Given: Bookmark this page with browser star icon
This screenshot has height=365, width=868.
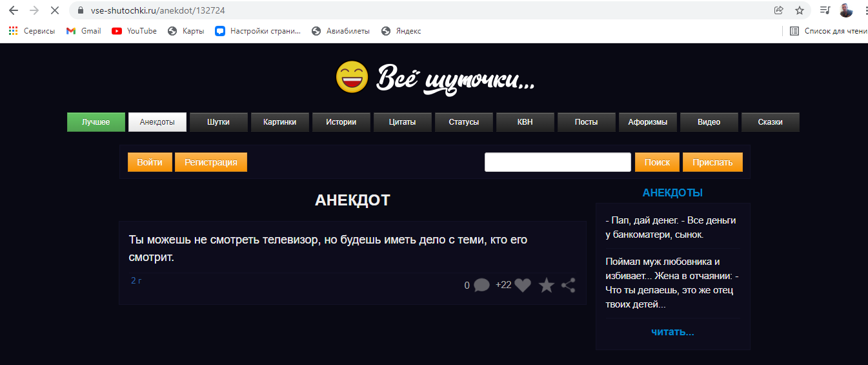Looking at the screenshot, I should pos(800,10).
